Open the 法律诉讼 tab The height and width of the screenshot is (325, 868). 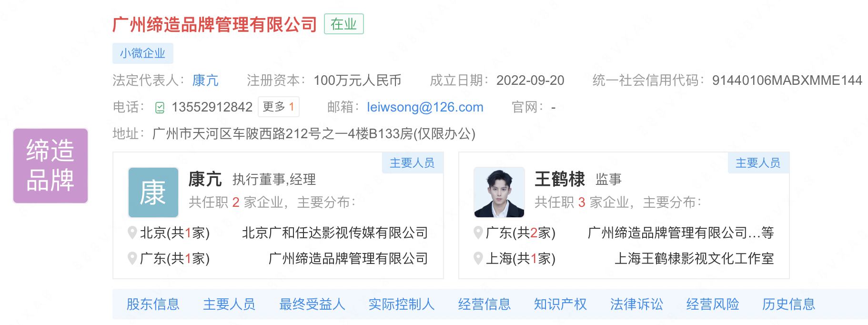click(636, 304)
